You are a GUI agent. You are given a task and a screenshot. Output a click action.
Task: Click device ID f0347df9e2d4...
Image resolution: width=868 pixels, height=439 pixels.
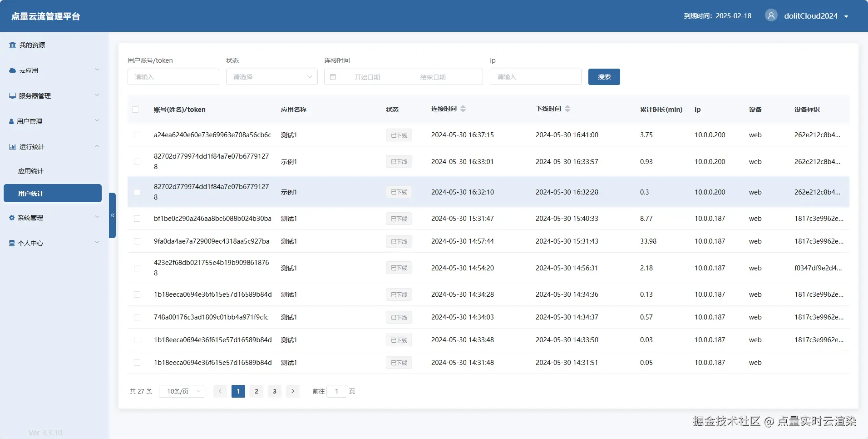[x=818, y=268]
